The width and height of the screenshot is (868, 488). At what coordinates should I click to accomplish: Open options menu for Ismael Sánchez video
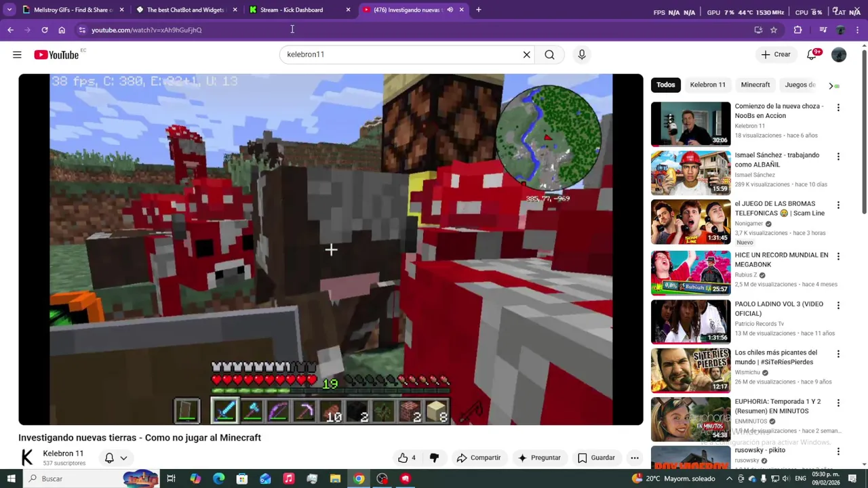point(838,156)
